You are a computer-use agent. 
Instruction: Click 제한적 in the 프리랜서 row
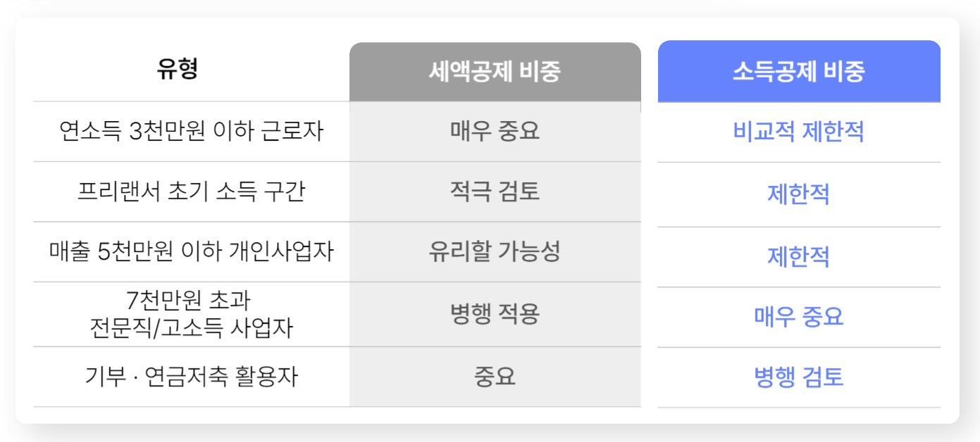coord(798,194)
